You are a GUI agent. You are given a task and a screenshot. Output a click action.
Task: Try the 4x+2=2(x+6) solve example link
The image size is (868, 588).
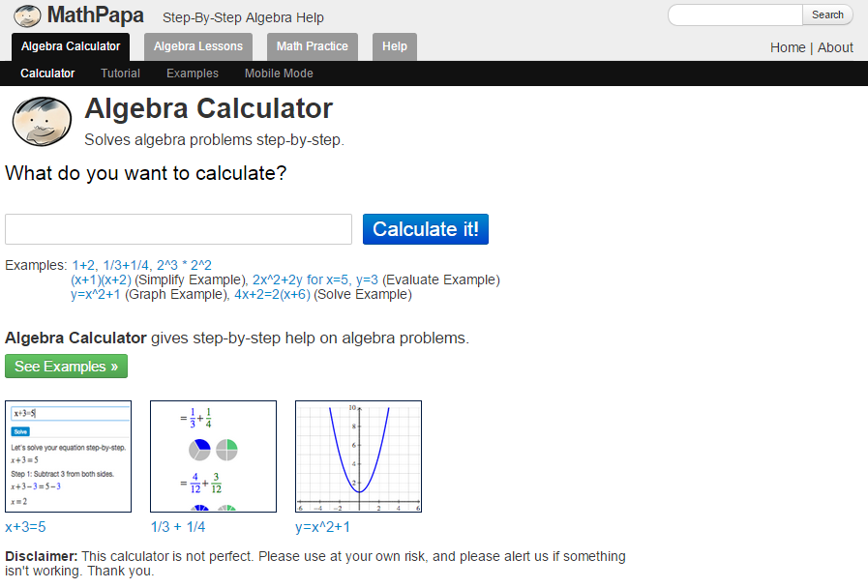tap(272, 294)
